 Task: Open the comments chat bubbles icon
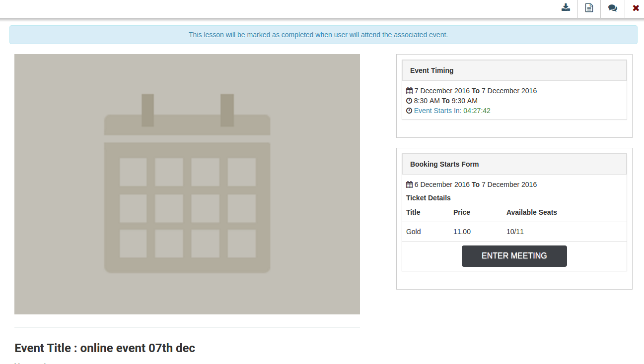(x=612, y=8)
